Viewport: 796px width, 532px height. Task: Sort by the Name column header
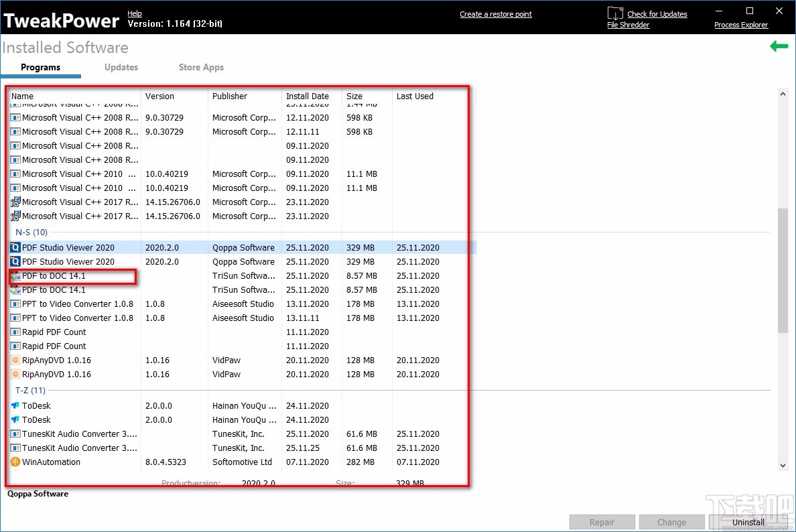tap(22, 96)
